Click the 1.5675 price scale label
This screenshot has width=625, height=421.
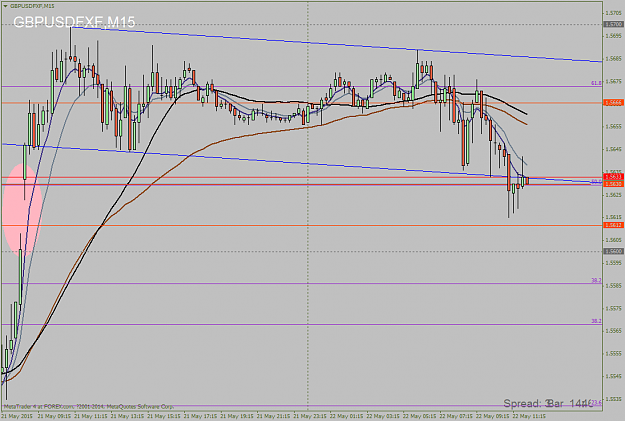point(614,81)
